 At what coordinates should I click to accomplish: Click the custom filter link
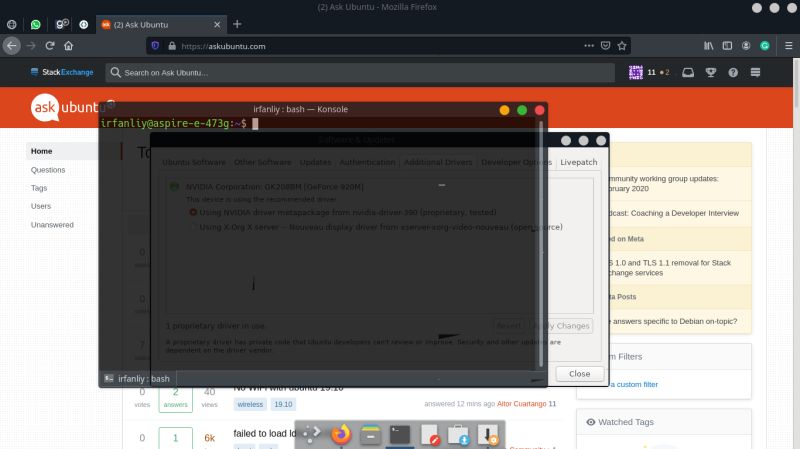634,384
